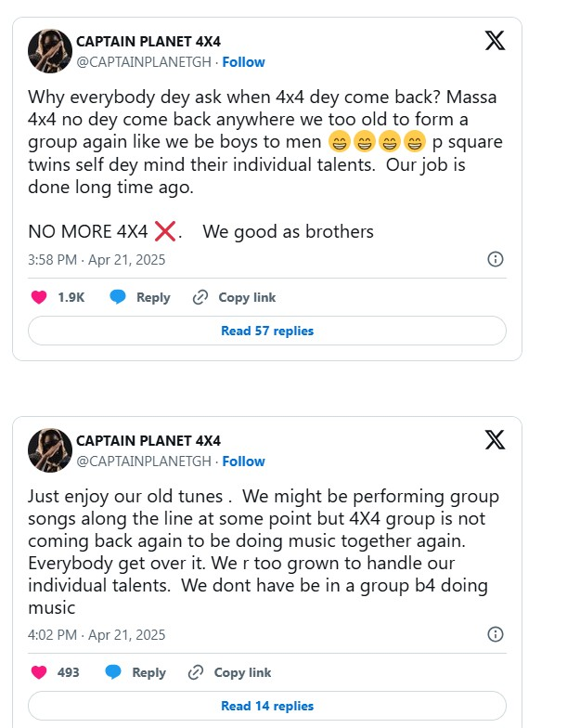Open the 4:02 PM · Apr 21, 2025 timestamp

coord(97,635)
